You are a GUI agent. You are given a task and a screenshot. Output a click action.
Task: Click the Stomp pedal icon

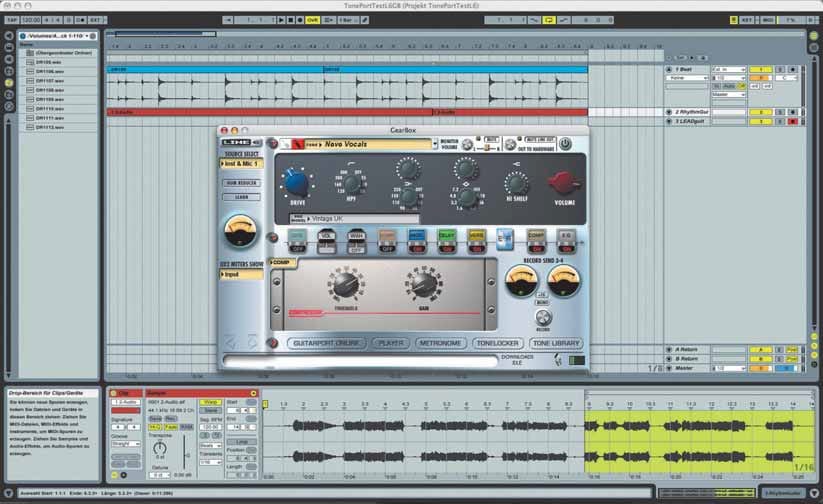[387, 242]
